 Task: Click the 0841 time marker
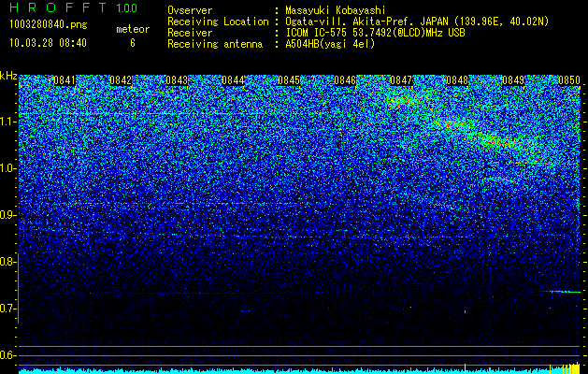[65, 80]
